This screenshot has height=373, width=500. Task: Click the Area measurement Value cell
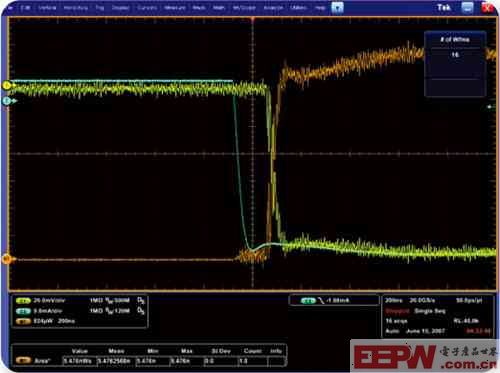[79, 361]
